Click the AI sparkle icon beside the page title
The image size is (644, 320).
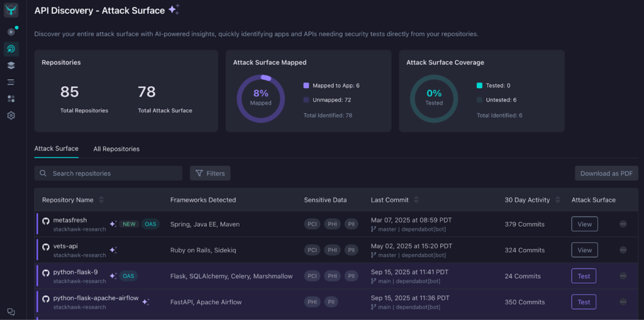[174, 10]
